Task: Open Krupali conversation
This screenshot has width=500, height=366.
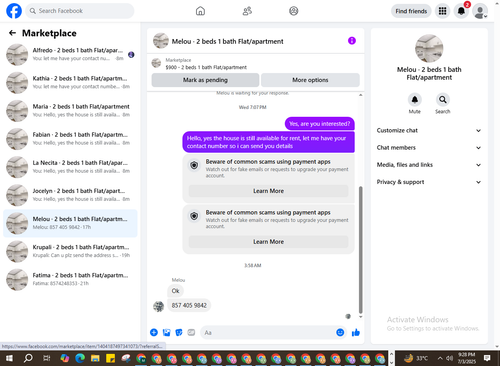Action: (x=70, y=251)
